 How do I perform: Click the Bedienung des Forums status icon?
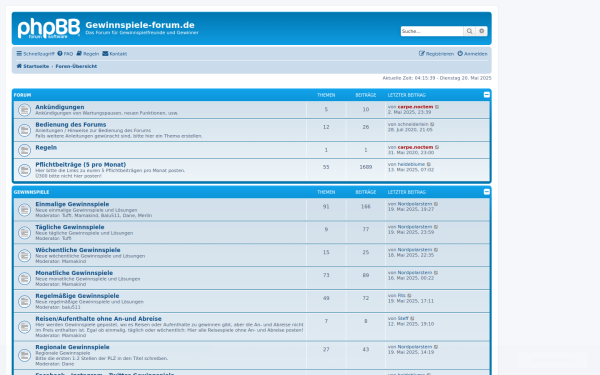(24, 130)
